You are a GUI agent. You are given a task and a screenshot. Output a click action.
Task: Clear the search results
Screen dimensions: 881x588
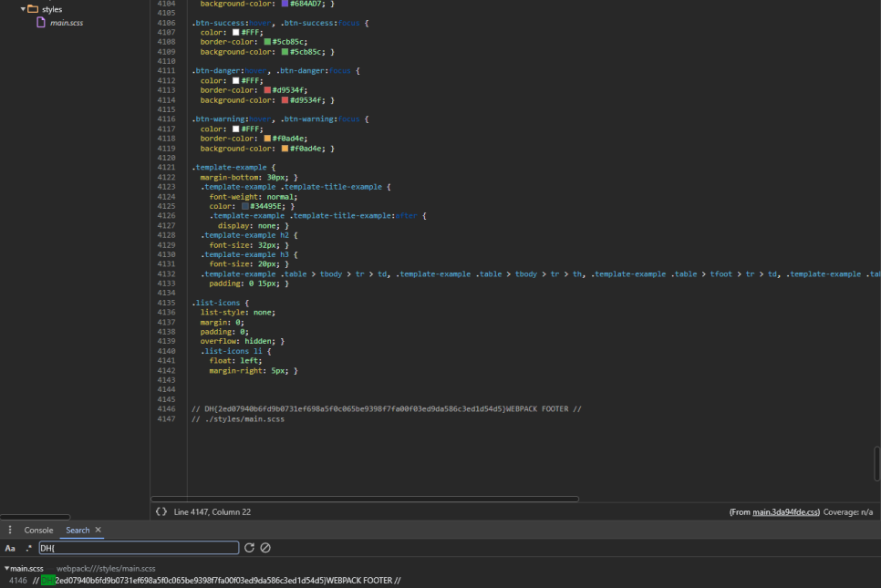click(265, 548)
